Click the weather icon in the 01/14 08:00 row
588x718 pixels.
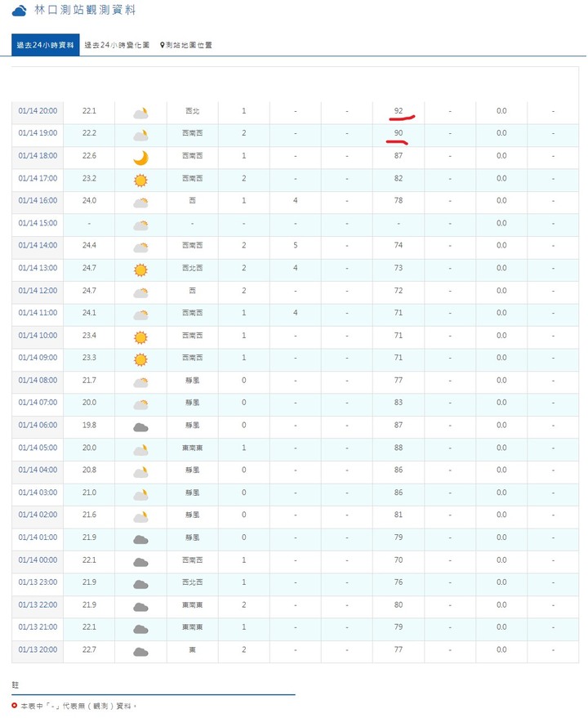140,382
